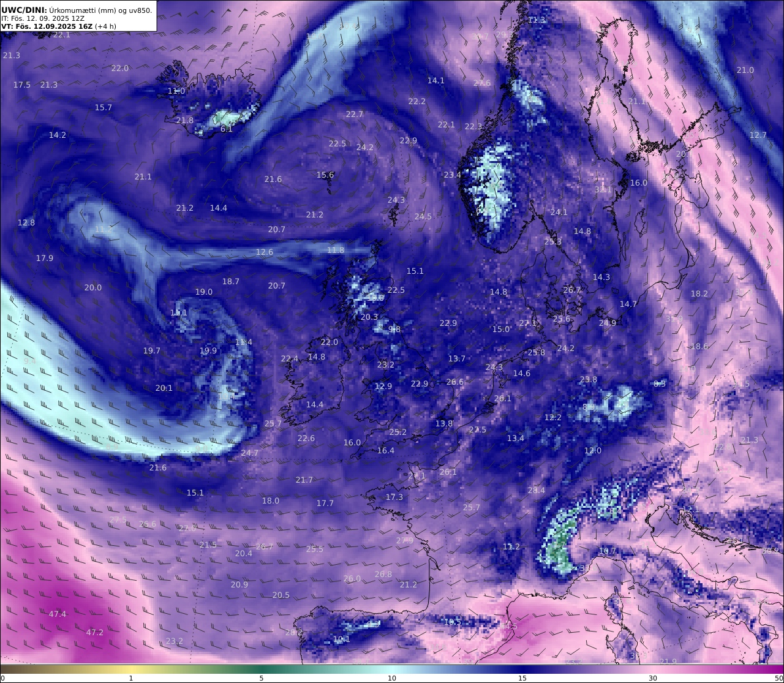Click the 14.2 value label

(x=58, y=135)
